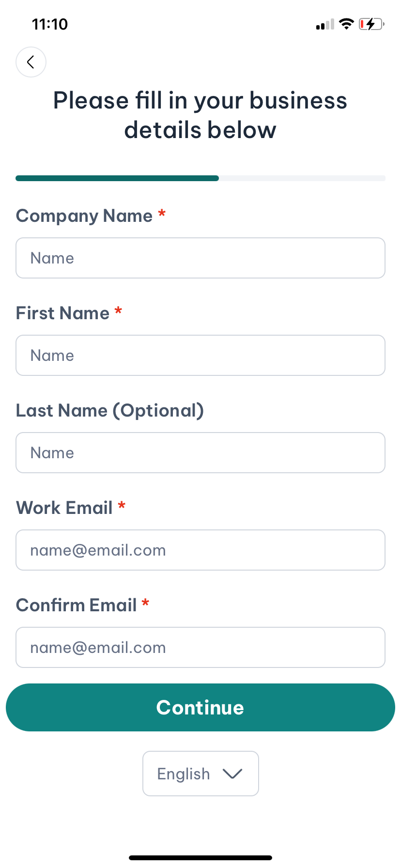Click the First Name label
The width and height of the screenshot is (401, 868).
click(x=63, y=313)
